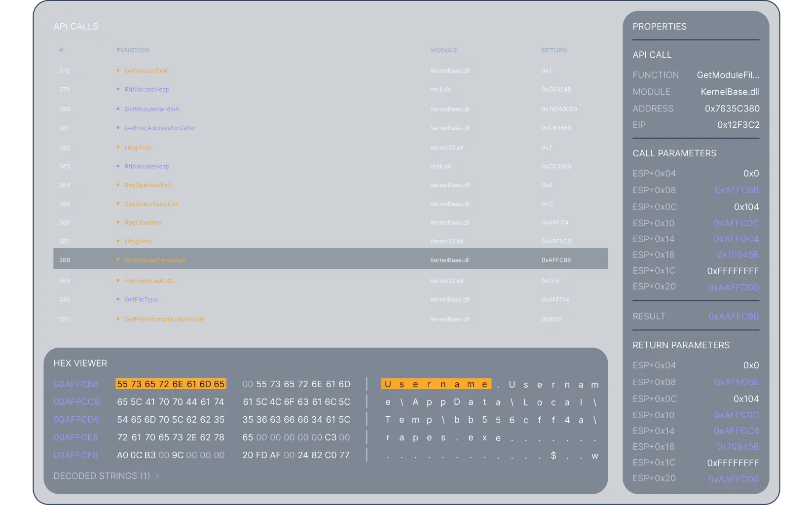This screenshot has width=812, height=505.
Task: Select the EIP value 0x12F3C2
Action: coord(738,125)
